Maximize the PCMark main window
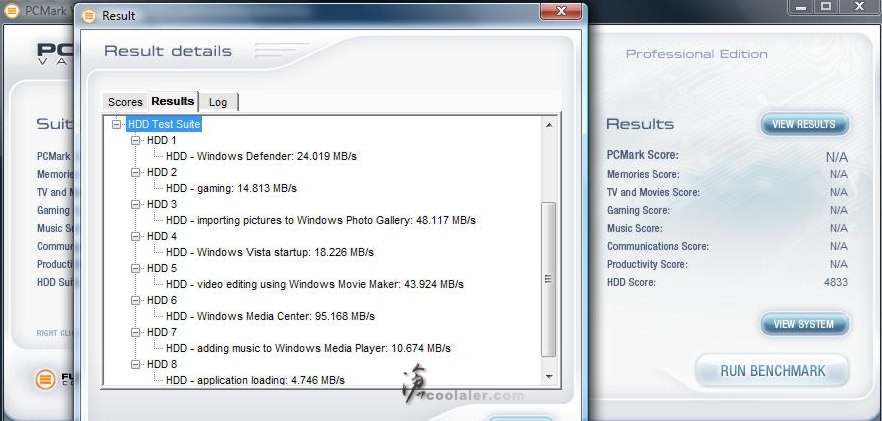Screen dimensions: 882x421 [x=825, y=7]
